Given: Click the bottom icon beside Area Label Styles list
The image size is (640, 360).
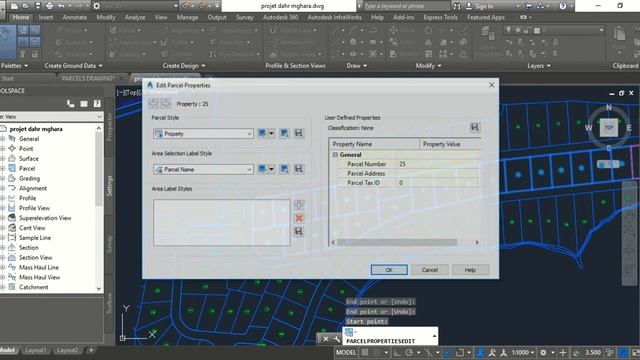Looking at the screenshot, I should pos(299,231).
